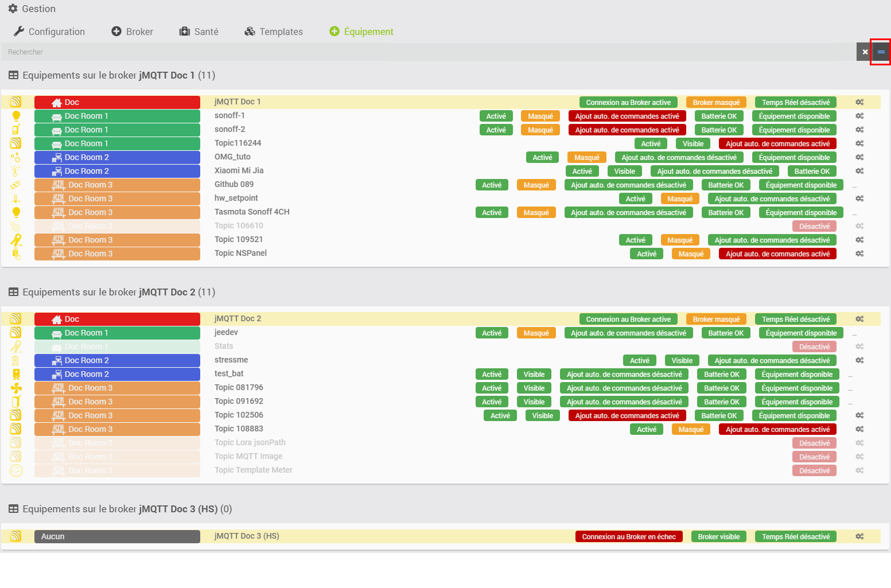Click gears icon on jMQTT Doc 3 (HS) row
891x588 pixels.
point(859,536)
